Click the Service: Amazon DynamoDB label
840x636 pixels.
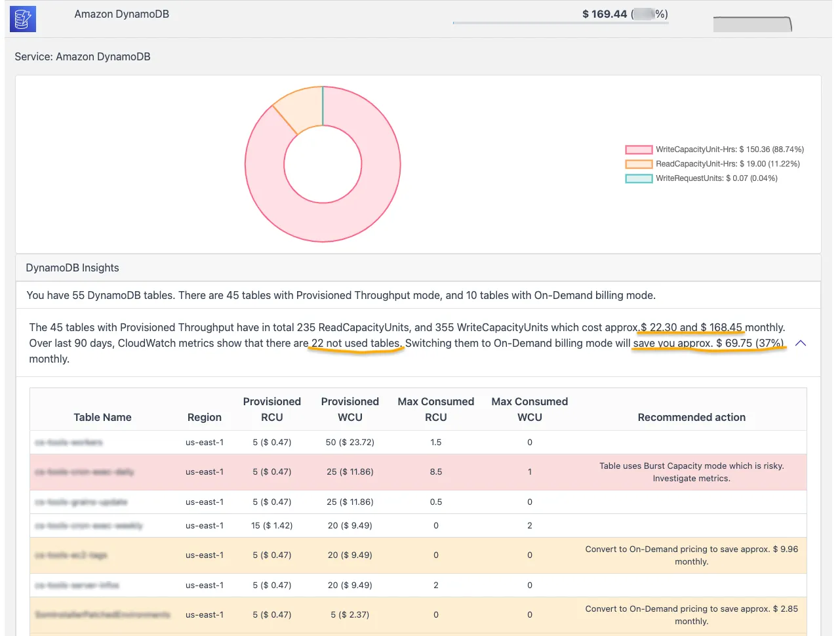[83, 56]
